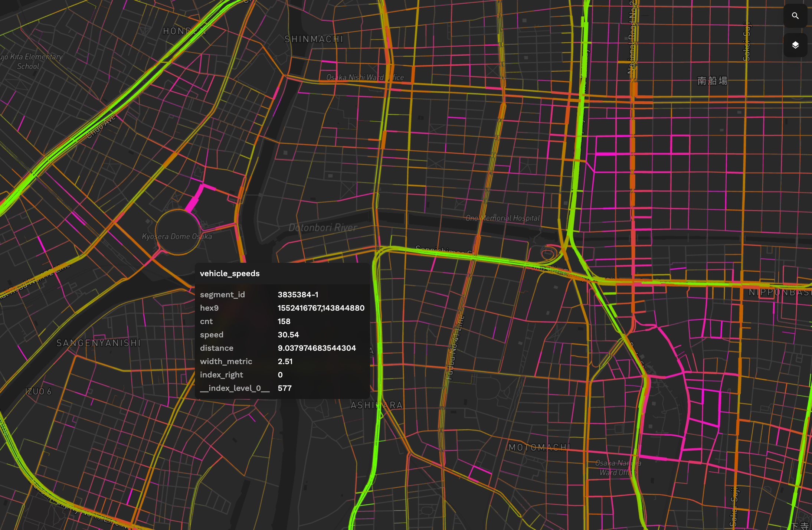The image size is (812, 530).
Task: Open the map search tool
Action: pos(795,16)
